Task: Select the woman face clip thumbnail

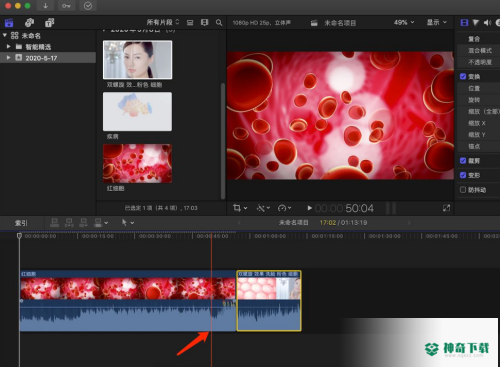Action: tap(138, 60)
